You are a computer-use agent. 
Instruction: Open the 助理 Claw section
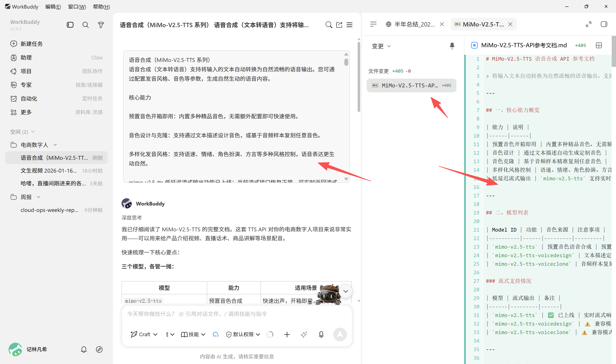point(56,58)
